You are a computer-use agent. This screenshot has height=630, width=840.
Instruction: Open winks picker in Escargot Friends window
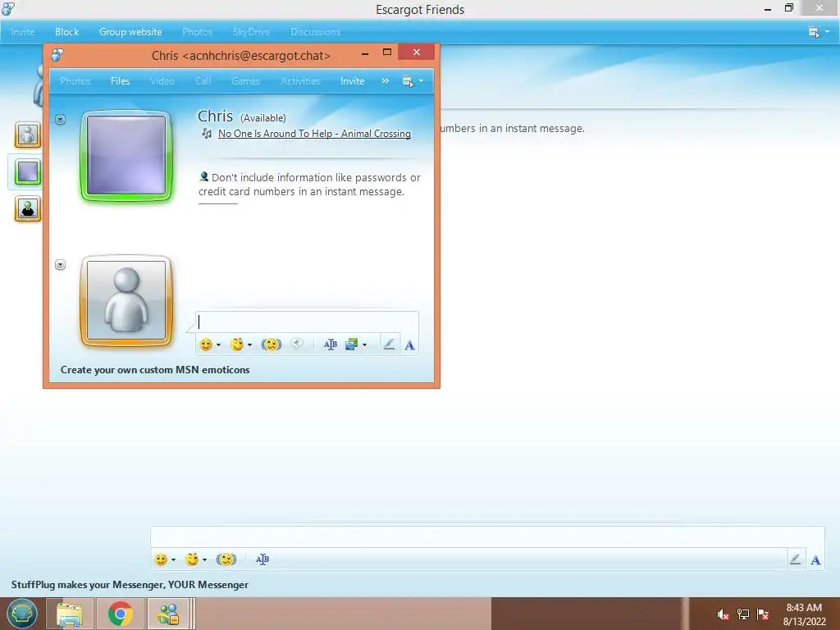[x=192, y=559]
